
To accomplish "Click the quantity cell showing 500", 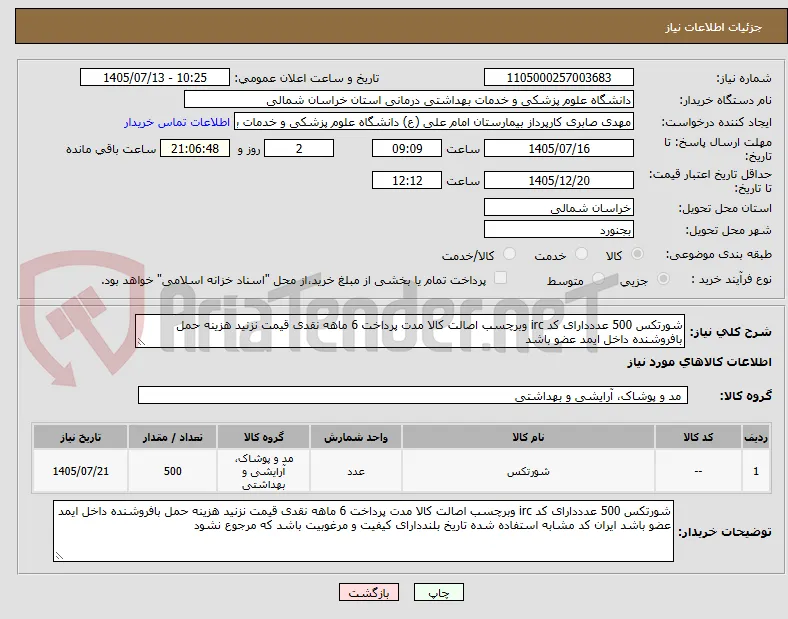I will click(172, 471).
